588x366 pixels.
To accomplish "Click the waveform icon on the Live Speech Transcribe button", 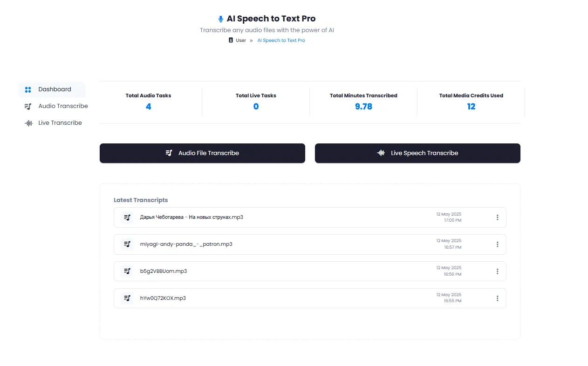I will click(x=381, y=153).
